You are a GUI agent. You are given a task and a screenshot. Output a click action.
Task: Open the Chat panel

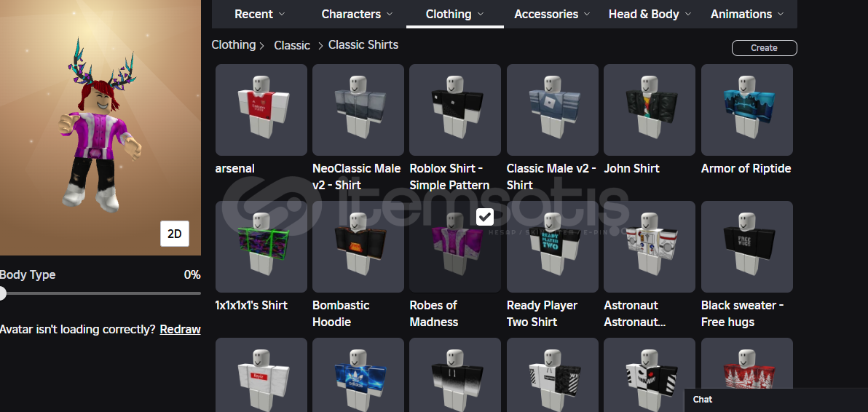point(776,400)
